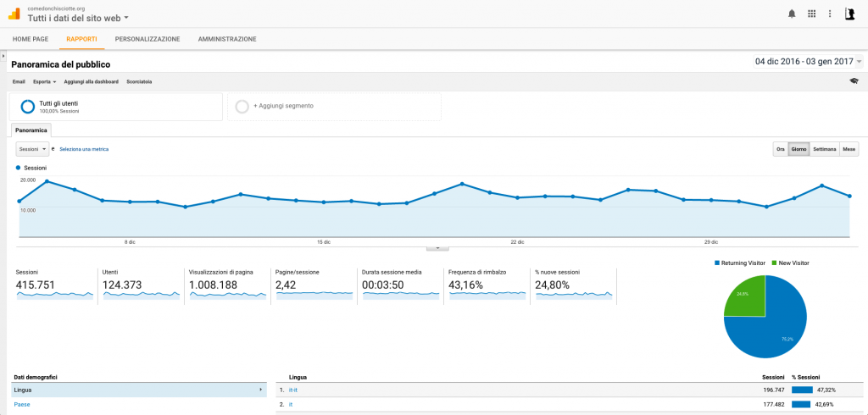
Task: Click the Sessioni 415.751 metric tile
Action: [x=54, y=286]
